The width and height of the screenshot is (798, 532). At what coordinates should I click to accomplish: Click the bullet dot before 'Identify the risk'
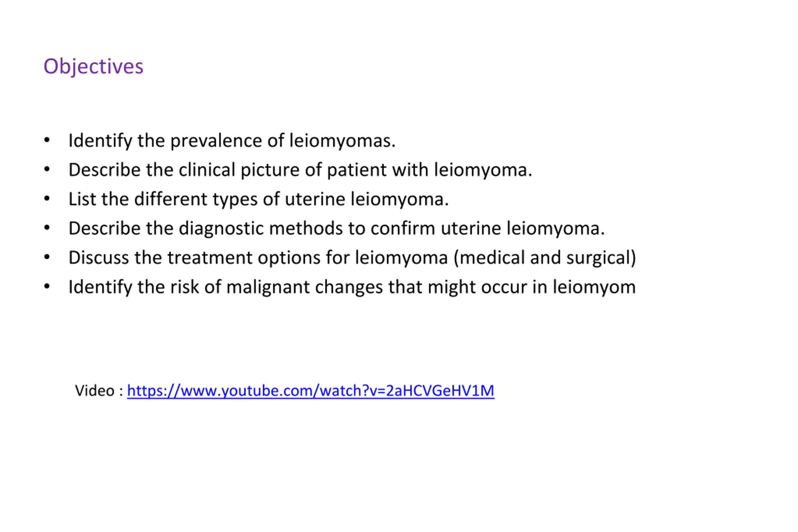point(47,286)
